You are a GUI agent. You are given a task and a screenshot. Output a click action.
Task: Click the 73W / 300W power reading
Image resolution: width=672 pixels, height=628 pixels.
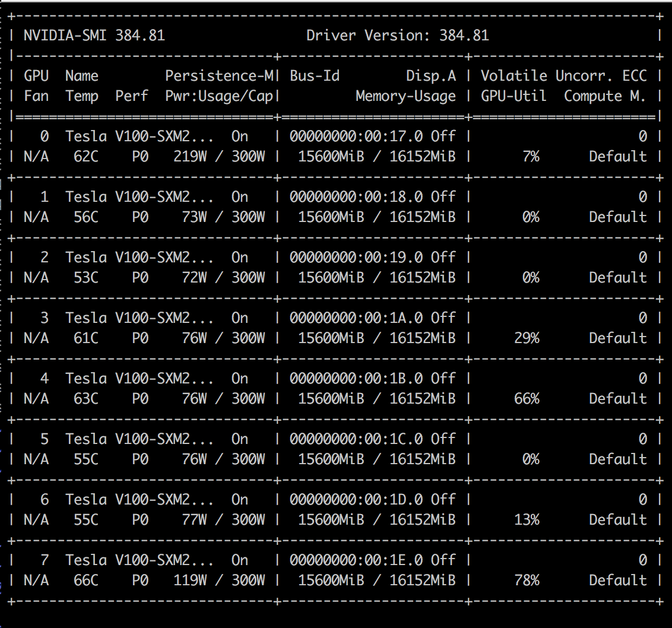tap(223, 217)
